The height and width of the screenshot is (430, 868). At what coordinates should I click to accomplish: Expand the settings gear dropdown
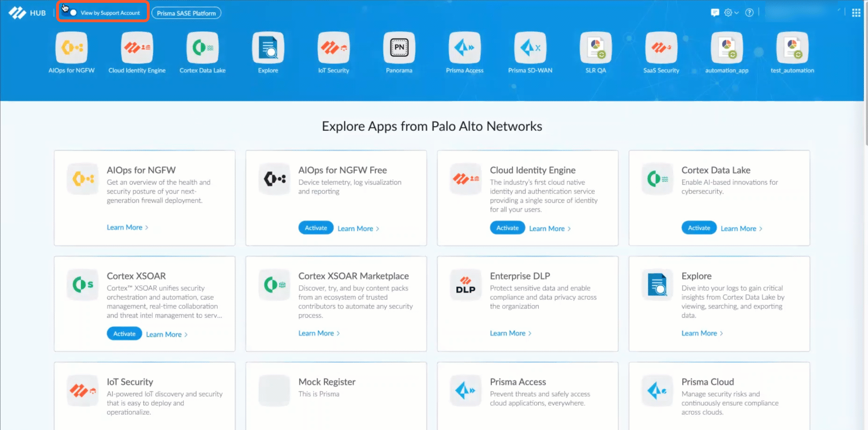tap(731, 13)
